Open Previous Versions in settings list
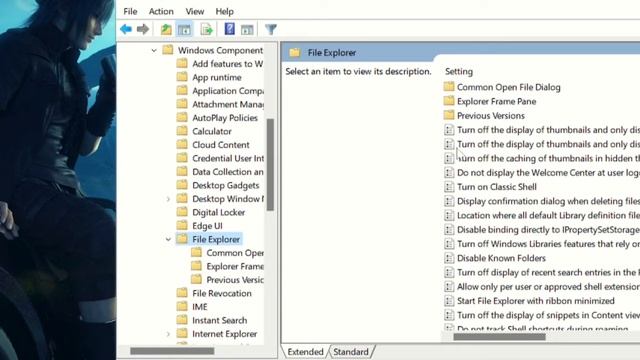 tap(484, 116)
